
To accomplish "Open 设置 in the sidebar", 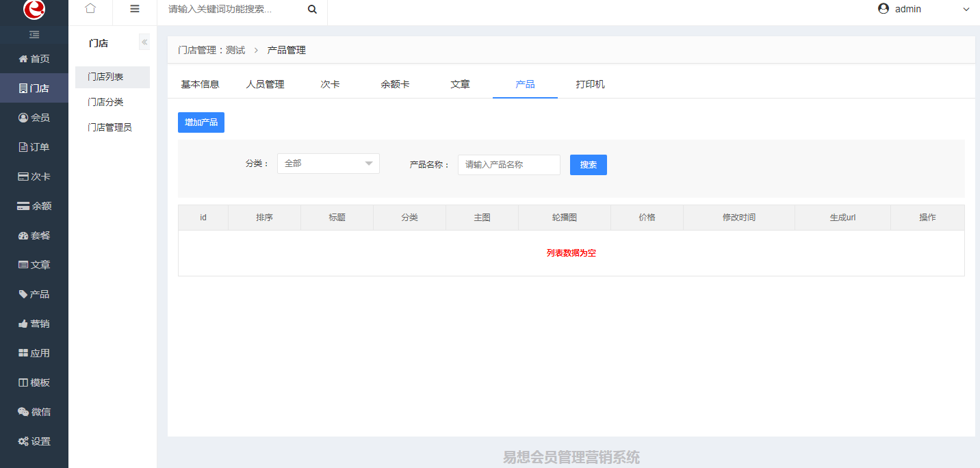I will [34, 441].
